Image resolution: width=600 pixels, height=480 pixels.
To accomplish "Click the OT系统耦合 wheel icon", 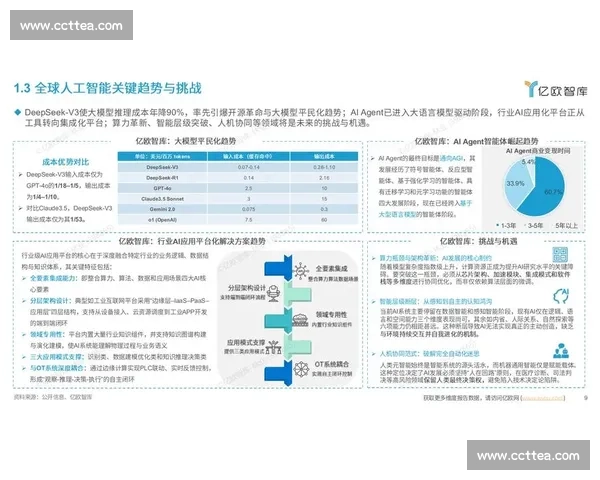I will click(x=301, y=369).
